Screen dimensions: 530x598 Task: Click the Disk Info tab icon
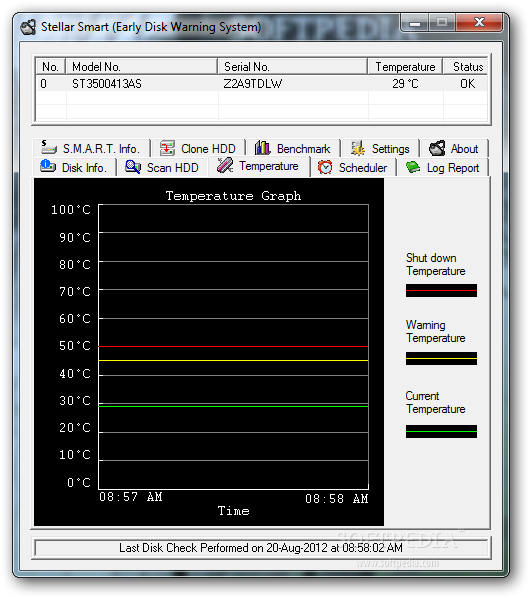(x=48, y=167)
